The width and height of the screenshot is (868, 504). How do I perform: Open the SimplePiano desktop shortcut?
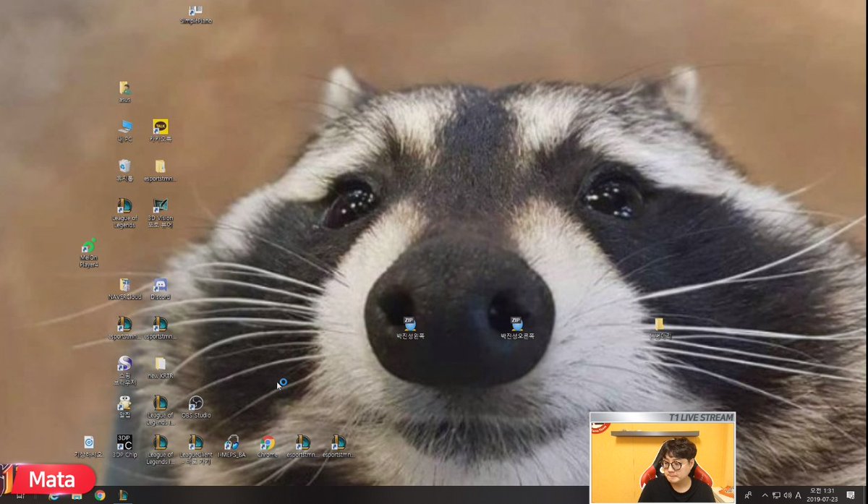pos(195,14)
